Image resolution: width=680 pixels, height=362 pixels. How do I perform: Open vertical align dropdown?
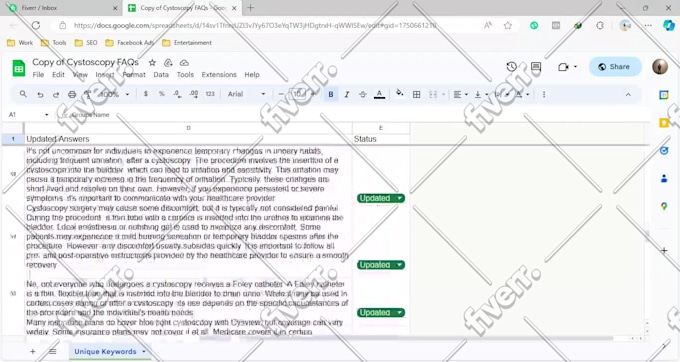point(481,95)
